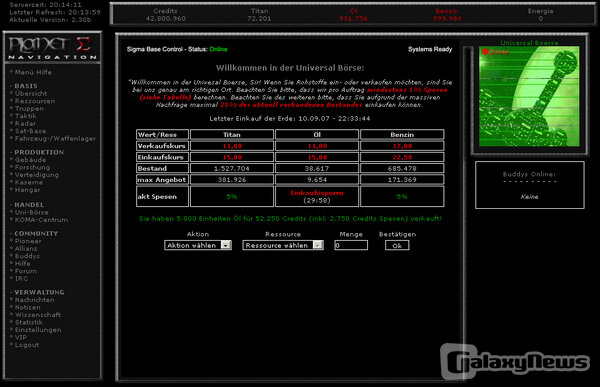Click the Benzin Bestand value 685.478

pyautogui.click(x=402, y=168)
